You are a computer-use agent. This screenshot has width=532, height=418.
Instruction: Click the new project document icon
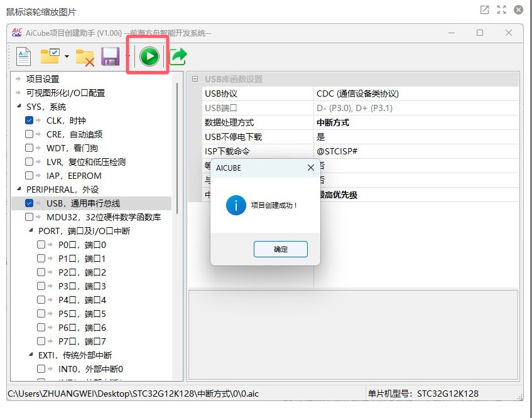[x=24, y=56]
